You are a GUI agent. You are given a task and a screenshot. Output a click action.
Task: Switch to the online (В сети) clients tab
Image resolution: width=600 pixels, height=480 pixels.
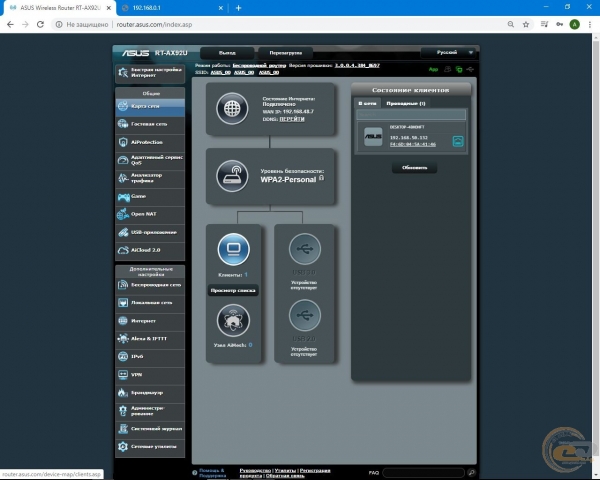(x=367, y=103)
